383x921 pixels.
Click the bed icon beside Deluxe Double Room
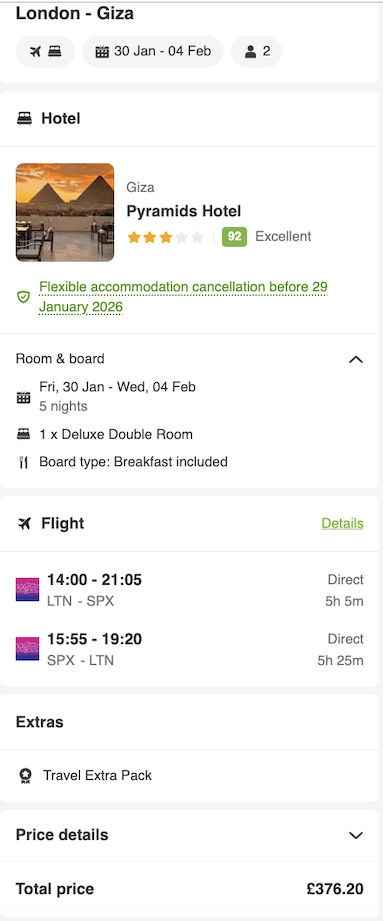pyautogui.click(x=23, y=435)
